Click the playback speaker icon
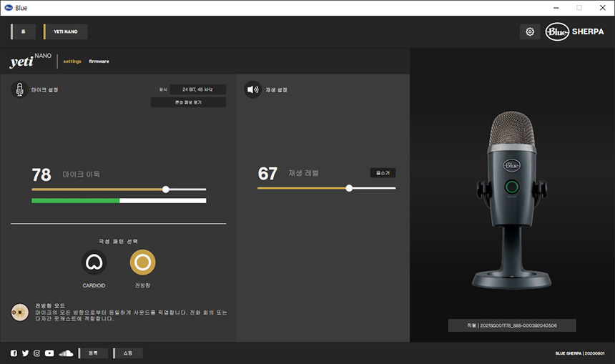The image size is (615, 364). [x=252, y=89]
